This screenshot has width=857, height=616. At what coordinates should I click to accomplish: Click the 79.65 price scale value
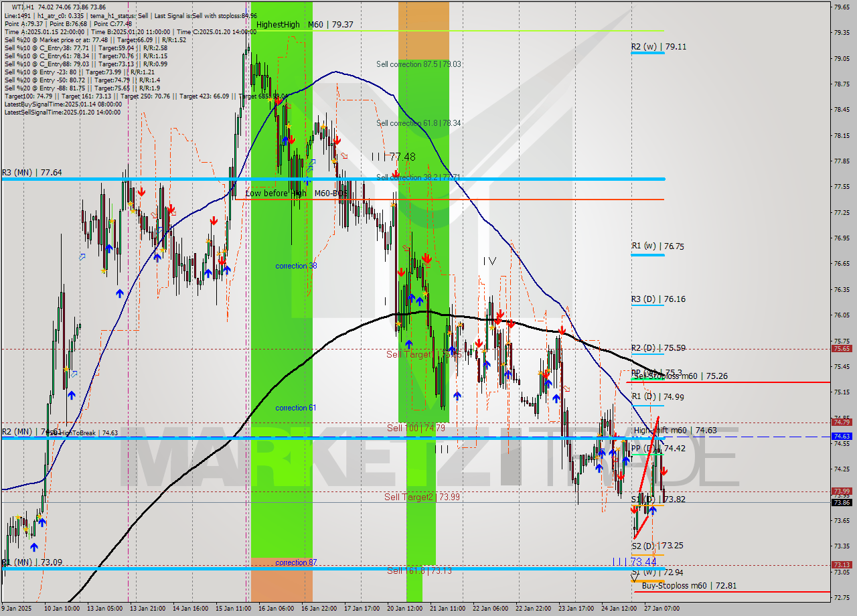click(x=842, y=7)
